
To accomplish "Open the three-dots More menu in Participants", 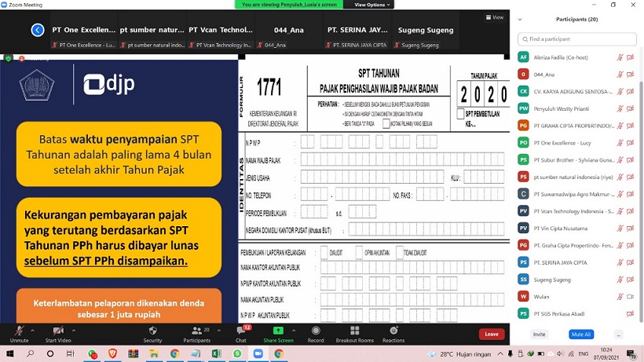I will pos(619,335).
